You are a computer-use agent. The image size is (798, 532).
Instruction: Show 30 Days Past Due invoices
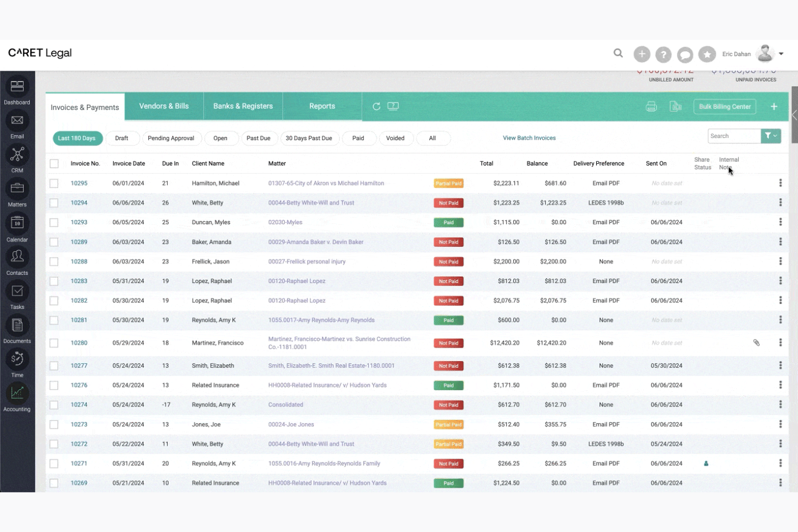pos(309,139)
